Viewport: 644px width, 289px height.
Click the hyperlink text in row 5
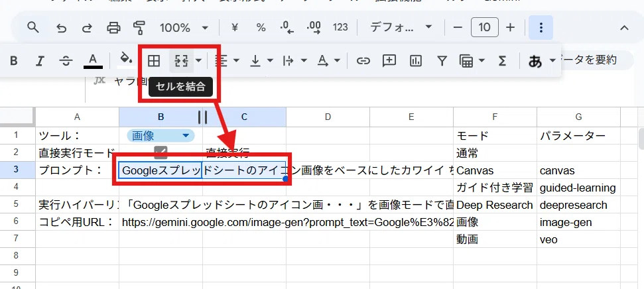point(288,205)
